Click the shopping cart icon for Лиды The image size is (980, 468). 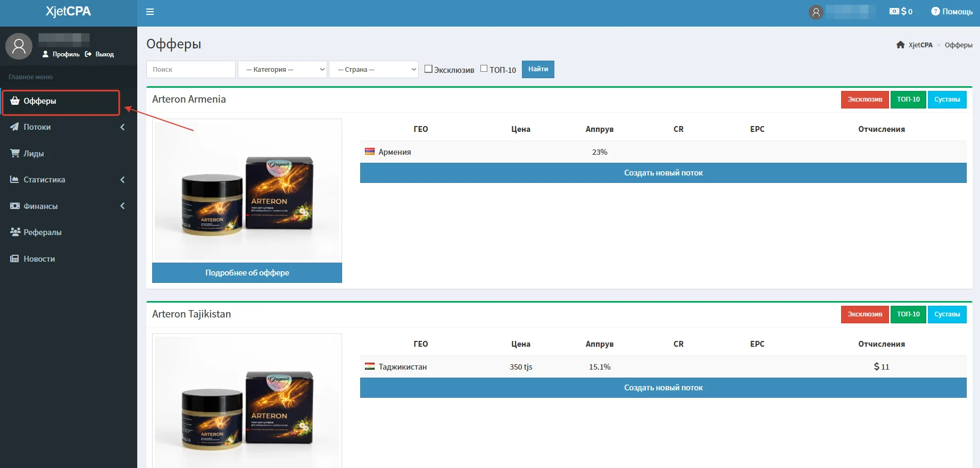click(15, 153)
